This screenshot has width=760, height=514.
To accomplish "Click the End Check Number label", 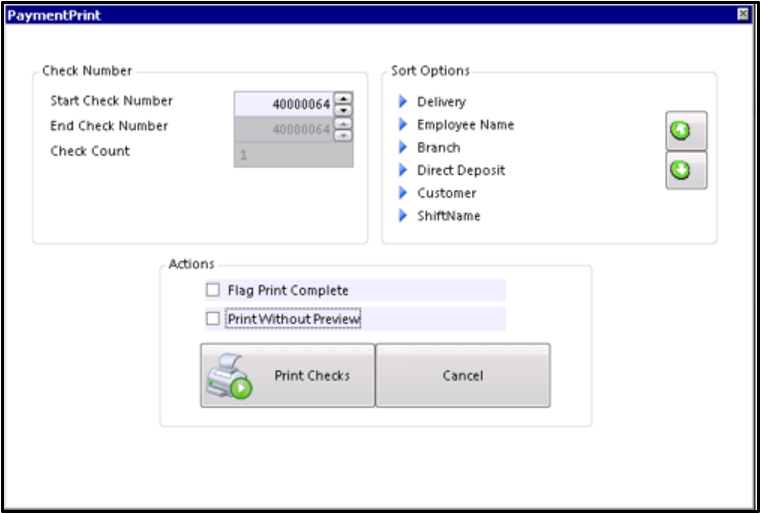I will (x=109, y=126).
